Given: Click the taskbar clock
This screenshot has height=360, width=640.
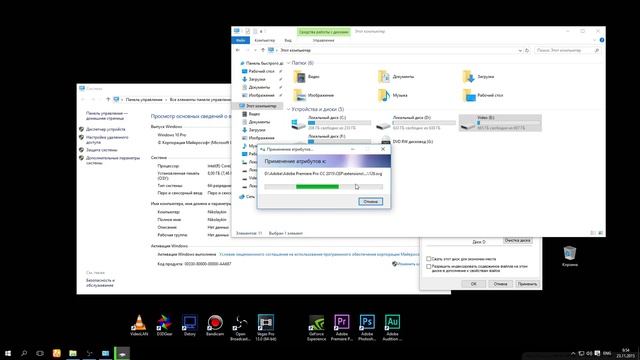Looking at the screenshot, I should pyautogui.click(x=625, y=353).
